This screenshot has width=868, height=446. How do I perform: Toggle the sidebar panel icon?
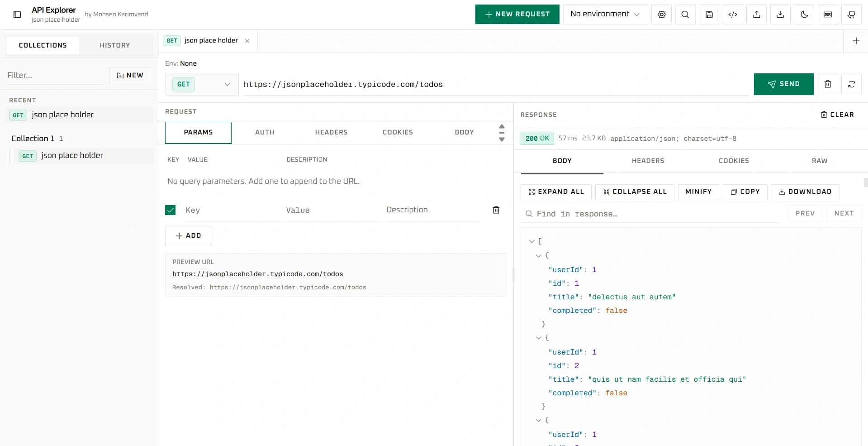click(17, 14)
